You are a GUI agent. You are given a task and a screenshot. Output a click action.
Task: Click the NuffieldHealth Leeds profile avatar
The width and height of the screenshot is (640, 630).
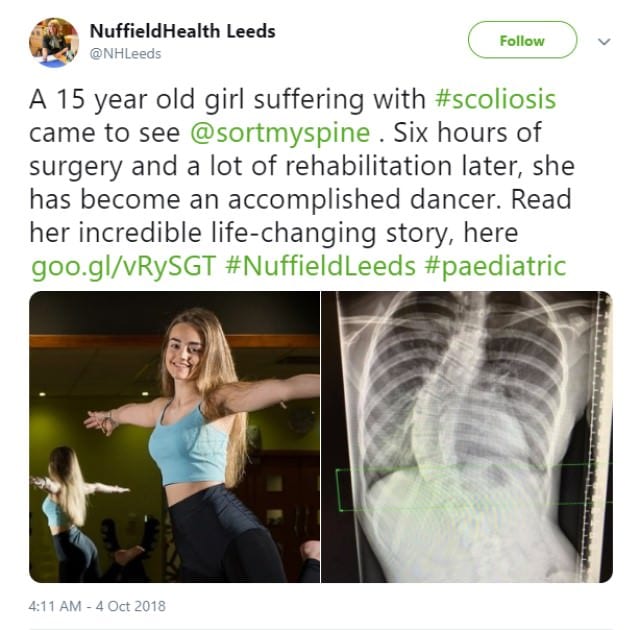click(x=54, y=42)
